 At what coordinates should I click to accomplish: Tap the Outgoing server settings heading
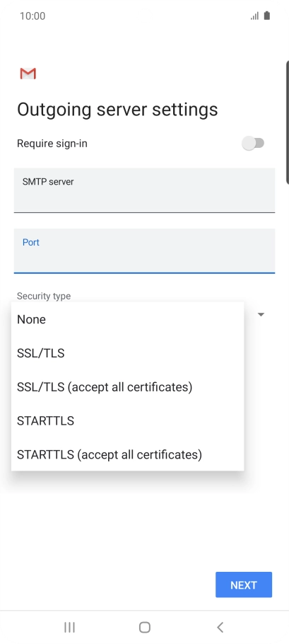[117, 109]
